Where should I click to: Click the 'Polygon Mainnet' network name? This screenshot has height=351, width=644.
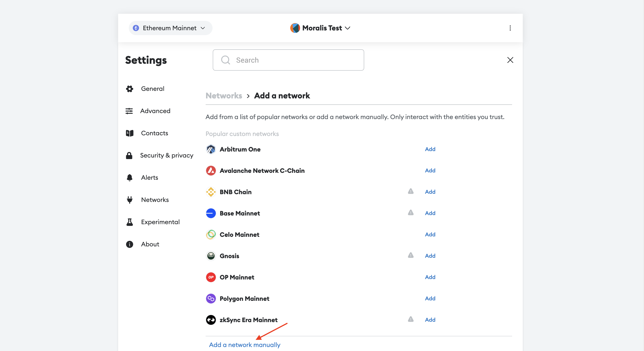244,299
